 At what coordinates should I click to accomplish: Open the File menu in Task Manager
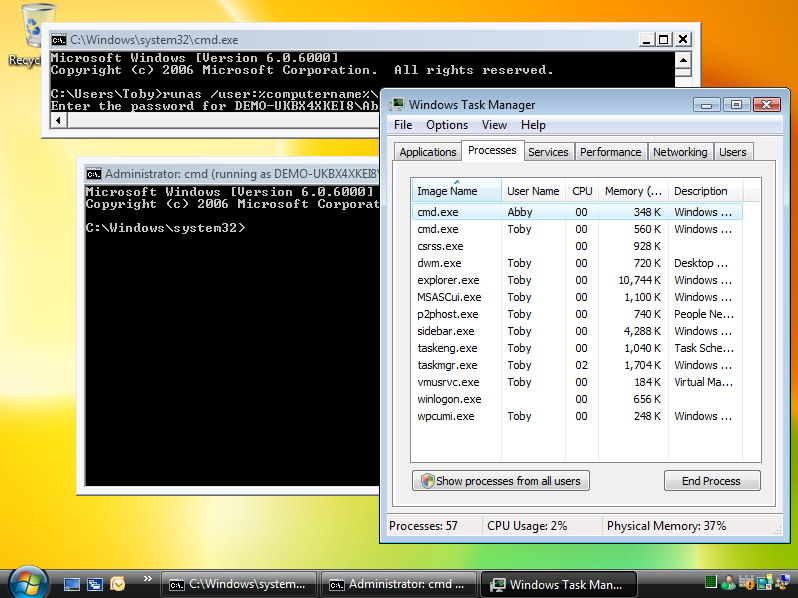(403, 125)
